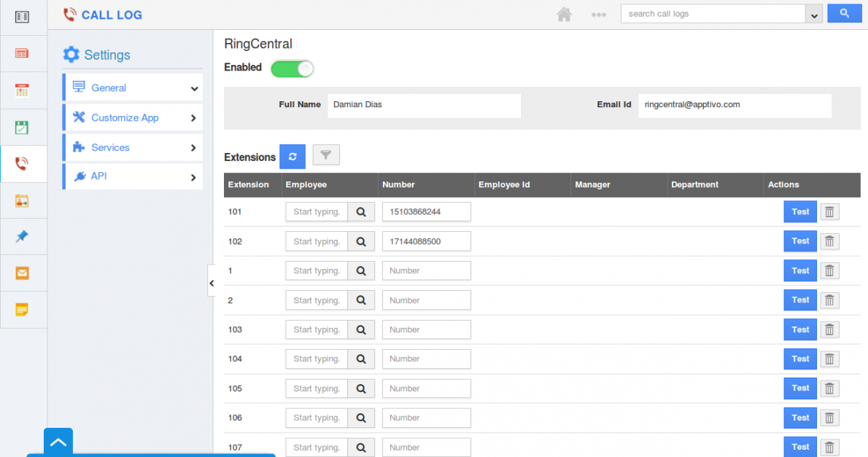Open the notes sidebar icon
Image resolution: width=868 pixels, height=457 pixels.
[22, 309]
